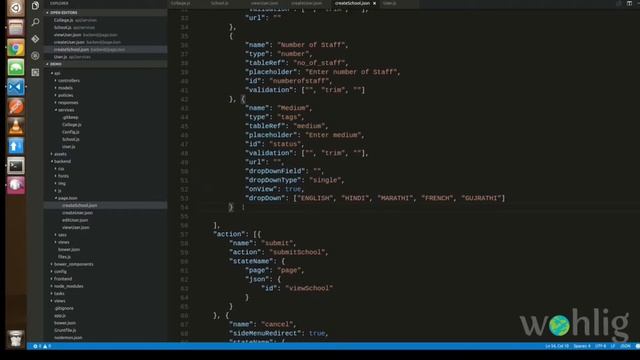Viewport: 640px width, 360px height.
Task: Collapse the api folder
Action: click(57, 73)
